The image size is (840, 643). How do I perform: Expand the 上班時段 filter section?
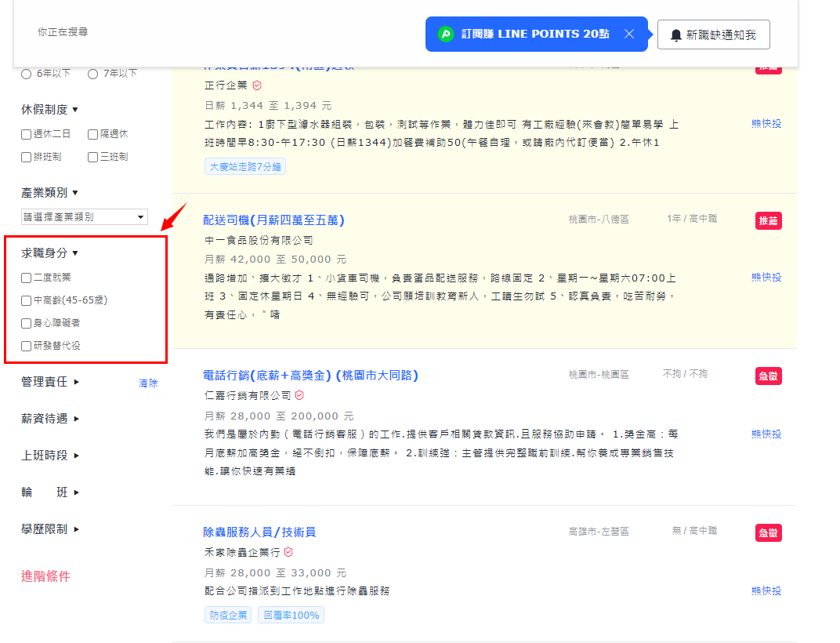coord(50,456)
